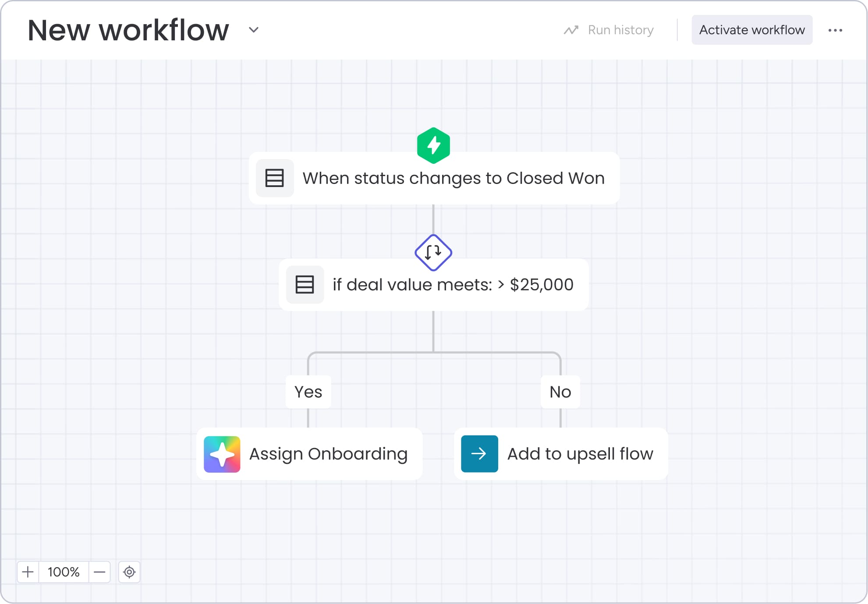Expand the Yes branch label
Image resolution: width=868 pixels, height=604 pixels.
click(x=308, y=392)
